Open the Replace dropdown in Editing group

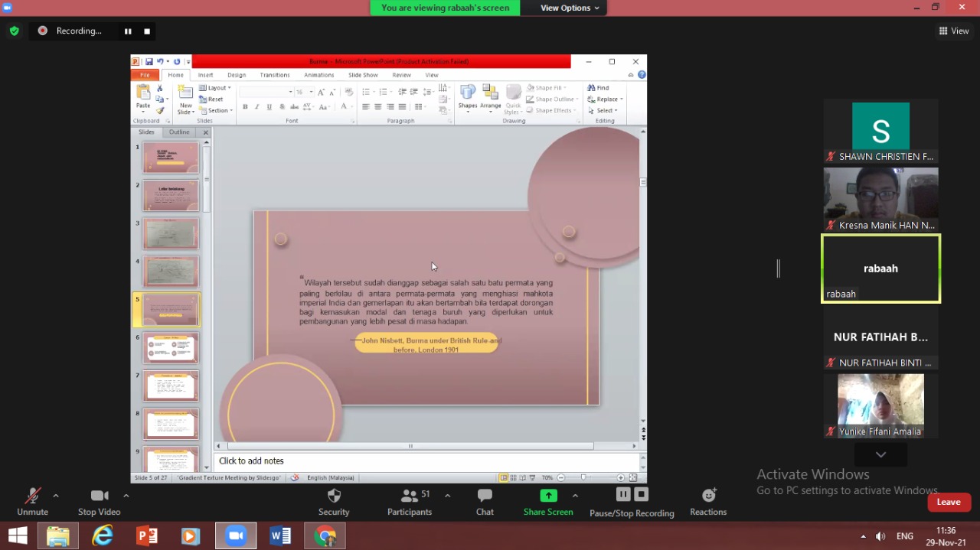point(605,99)
